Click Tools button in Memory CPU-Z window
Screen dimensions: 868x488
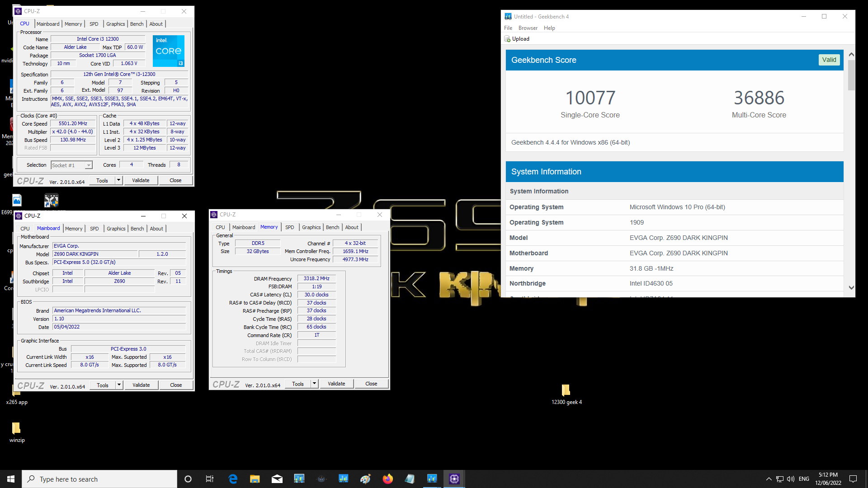[298, 384]
